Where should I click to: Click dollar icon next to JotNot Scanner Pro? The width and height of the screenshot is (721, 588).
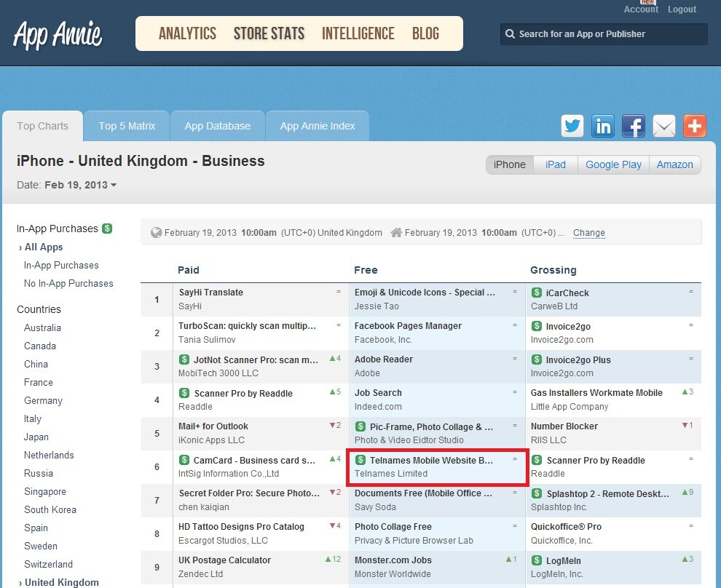[x=184, y=359]
